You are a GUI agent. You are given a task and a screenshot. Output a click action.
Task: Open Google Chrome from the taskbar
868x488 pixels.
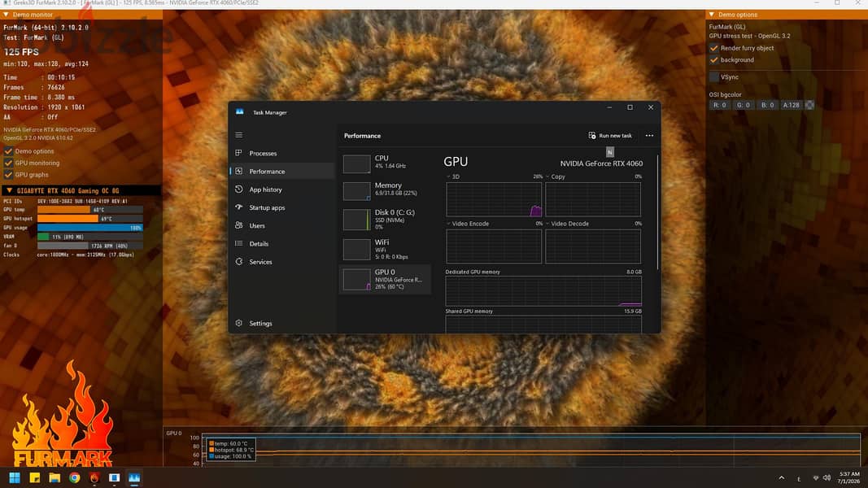pyautogui.click(x=74, y=477)
